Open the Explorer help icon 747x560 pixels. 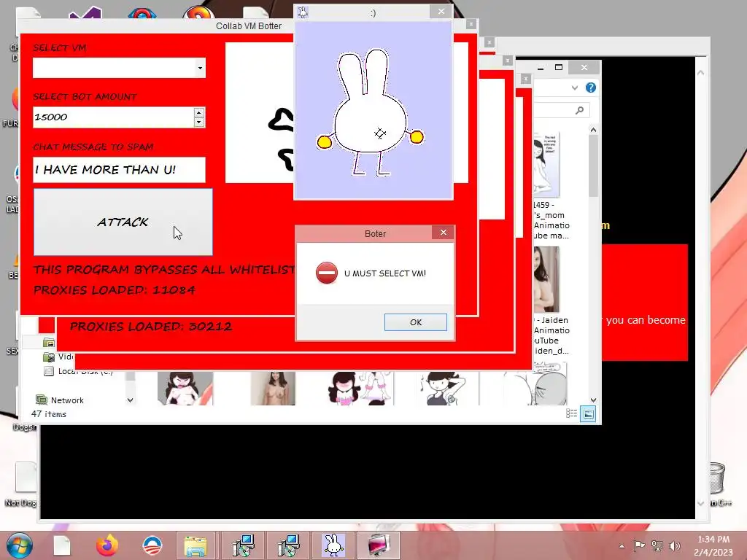click(591, 87)
